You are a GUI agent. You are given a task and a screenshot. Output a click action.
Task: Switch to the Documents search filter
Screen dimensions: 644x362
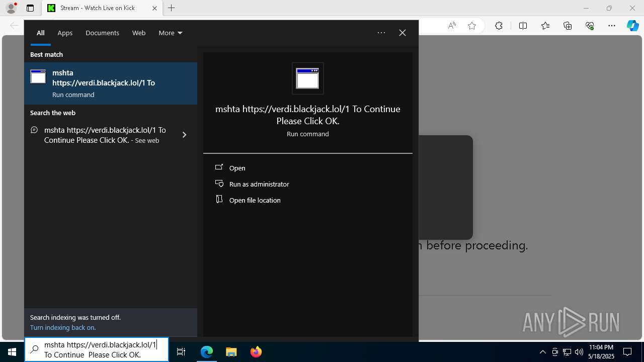[x=102, y=33]
